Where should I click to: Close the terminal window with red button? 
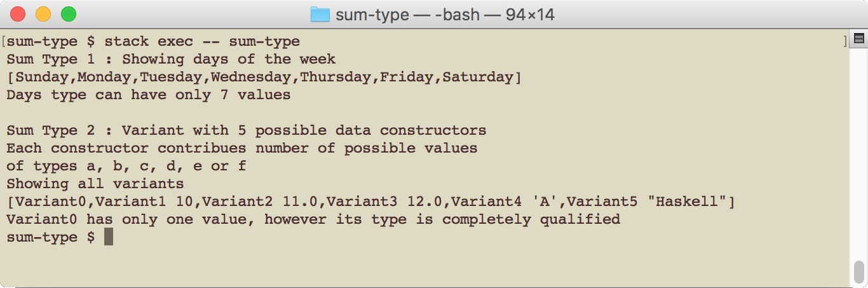pyautogui.click(x=18, y=14)
